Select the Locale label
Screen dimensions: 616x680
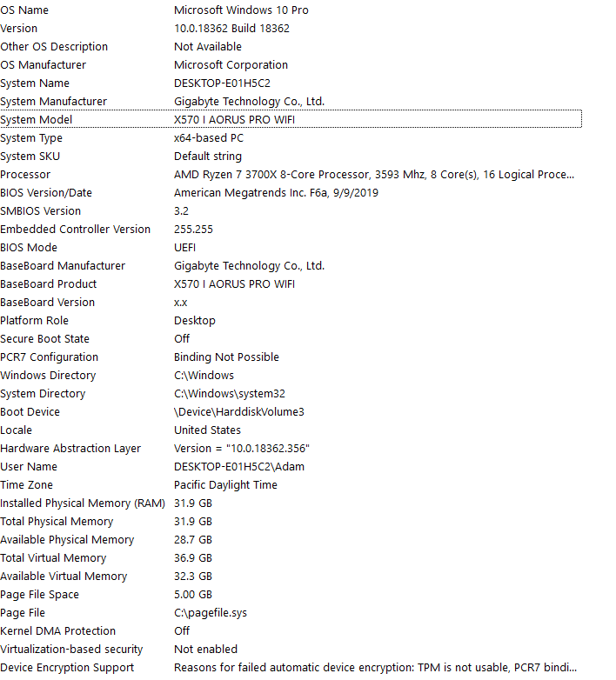pos(16,430)
